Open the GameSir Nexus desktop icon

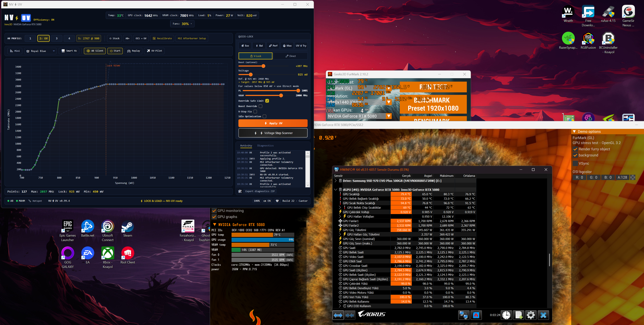click(x=628, y=16)
